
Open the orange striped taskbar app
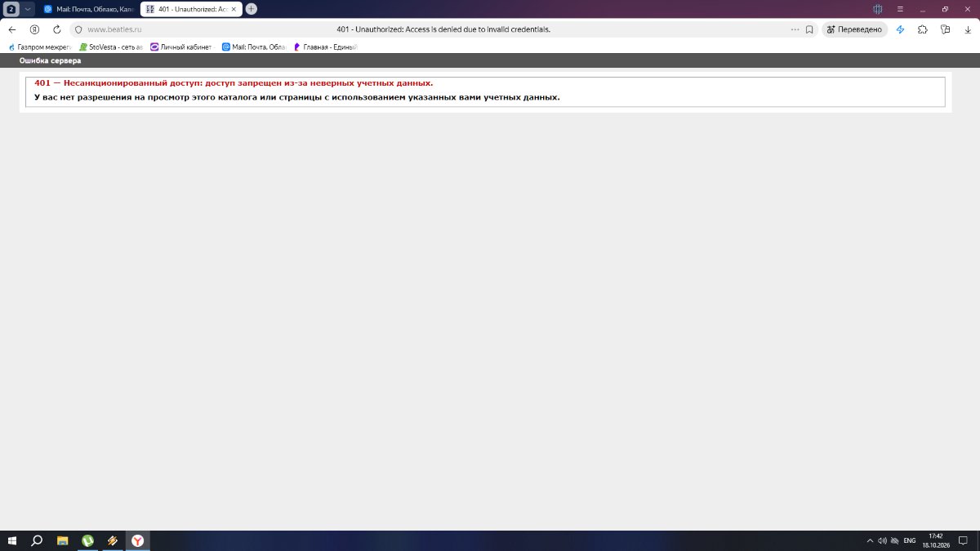(x=113, y=540)
